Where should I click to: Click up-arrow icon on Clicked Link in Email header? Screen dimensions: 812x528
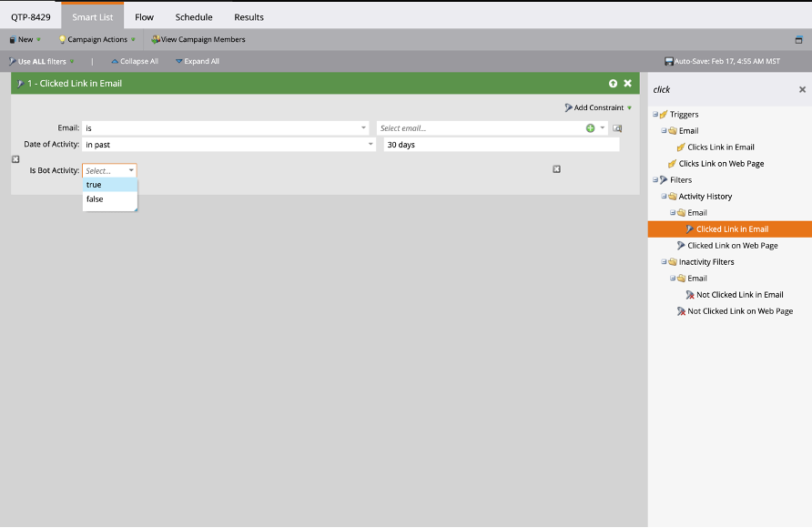(614, 84)
